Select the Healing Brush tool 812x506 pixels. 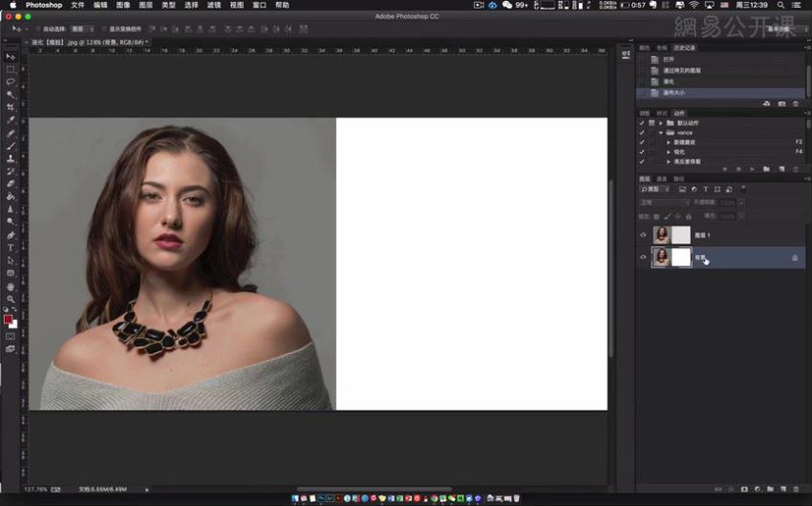tap(11, 133)
